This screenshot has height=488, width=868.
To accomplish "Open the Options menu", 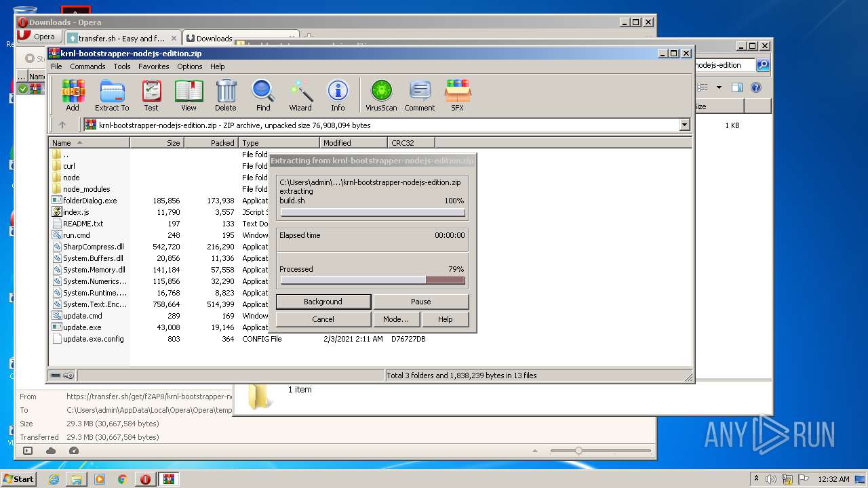I will coord(190,66).
